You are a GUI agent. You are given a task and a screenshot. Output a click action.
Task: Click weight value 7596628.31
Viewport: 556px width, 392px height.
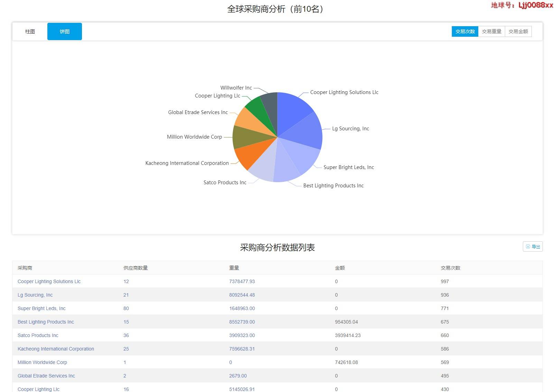click(242, 349)
